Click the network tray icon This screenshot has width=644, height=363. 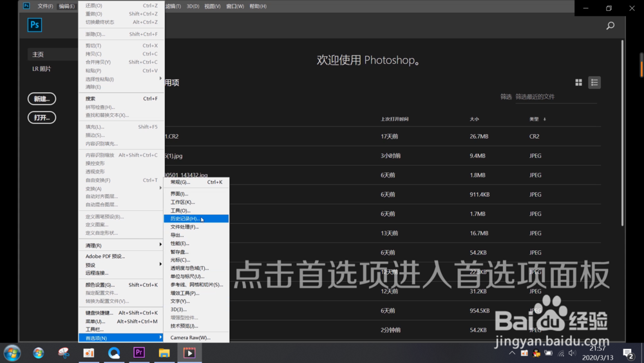(561, 353)
